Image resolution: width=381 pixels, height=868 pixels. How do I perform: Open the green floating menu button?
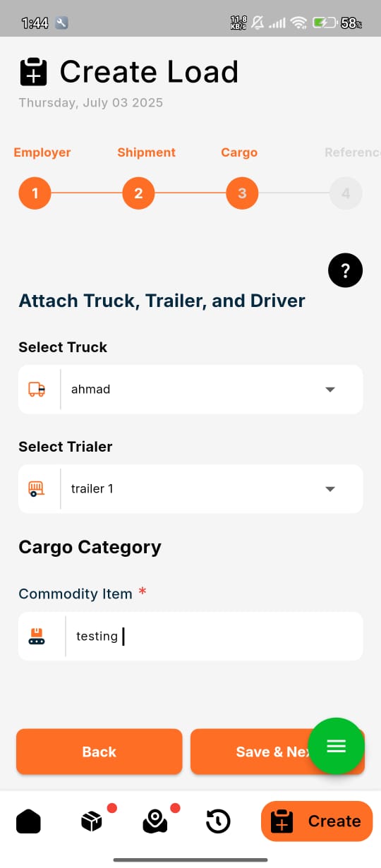(337, 746)
